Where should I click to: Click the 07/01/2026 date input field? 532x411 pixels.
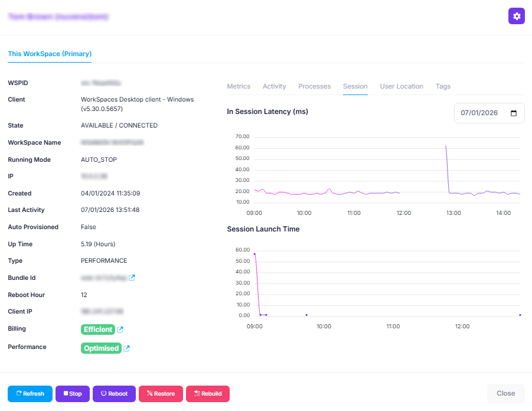[481, 113]
